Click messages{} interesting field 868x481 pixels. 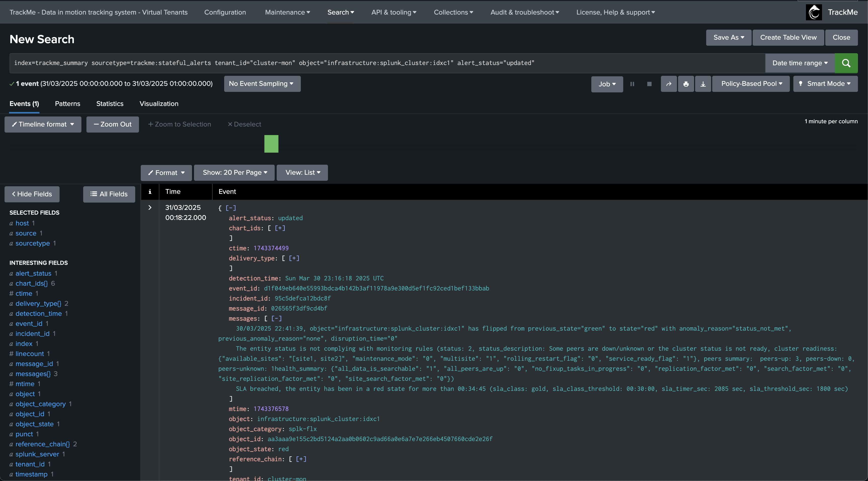(33, 374)
